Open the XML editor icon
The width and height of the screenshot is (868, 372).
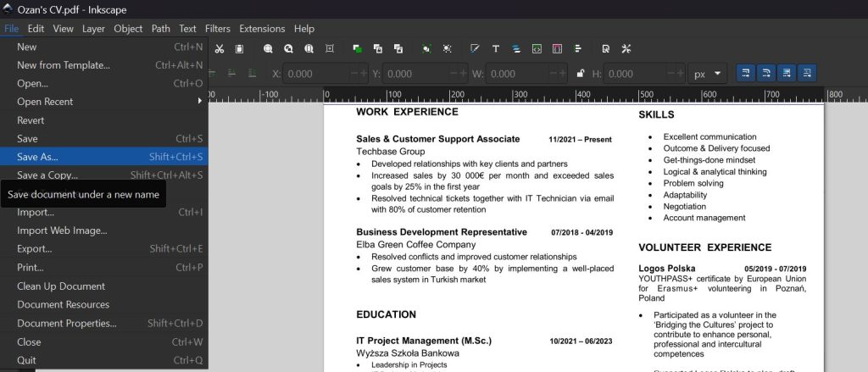537,48
